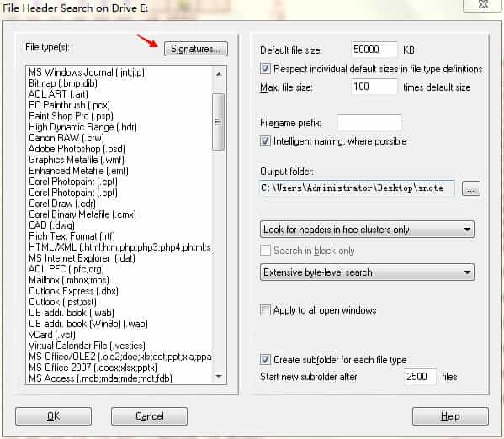The image size is (504, 439).
Task: Select MS Office 2007 (.docx;xlsx;pptx) entry
Action: pyautogui.click(x=93, y=368)
